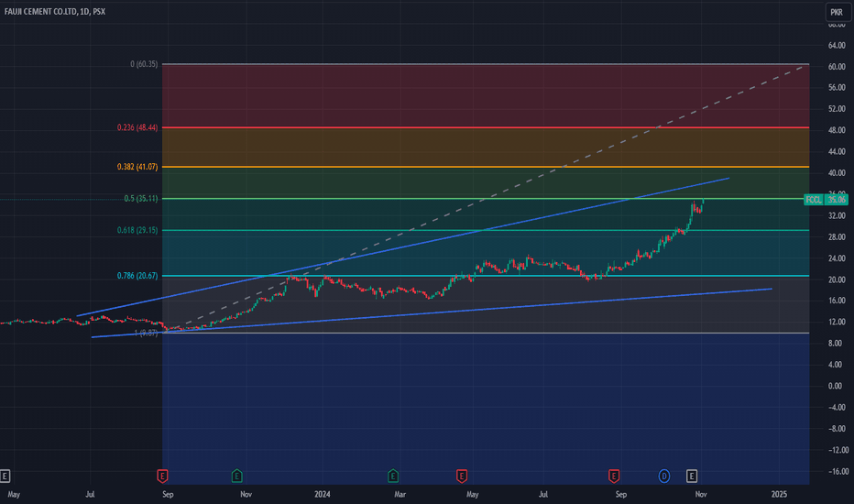
Task: Click the 40.00 price axis label
Action: (x=837, y=172)
